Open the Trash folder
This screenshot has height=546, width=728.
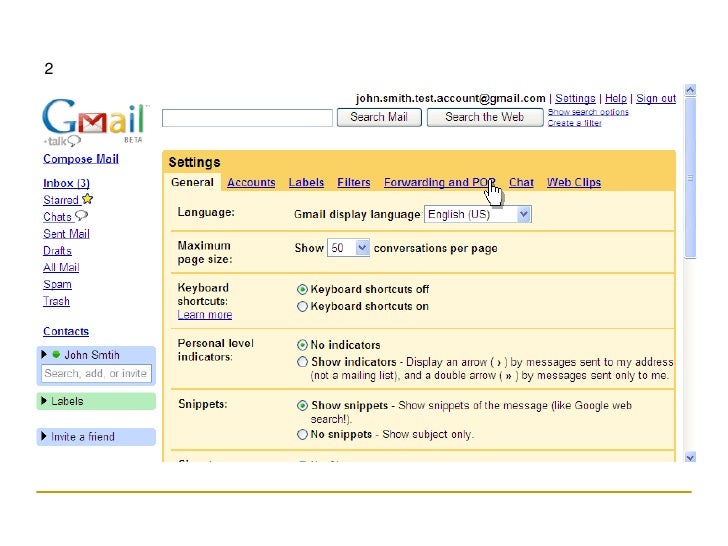[x=56, y=301]
